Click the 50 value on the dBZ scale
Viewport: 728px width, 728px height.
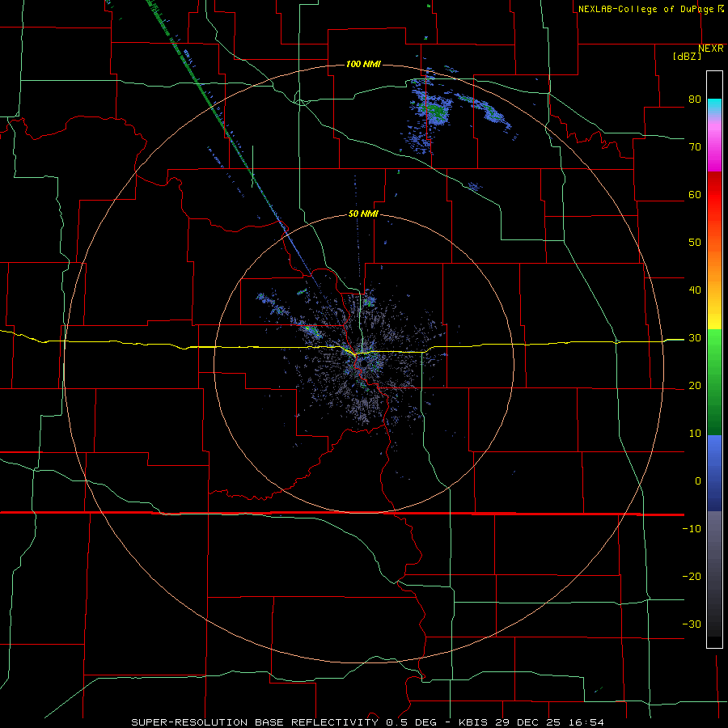[x=695, y=243]
